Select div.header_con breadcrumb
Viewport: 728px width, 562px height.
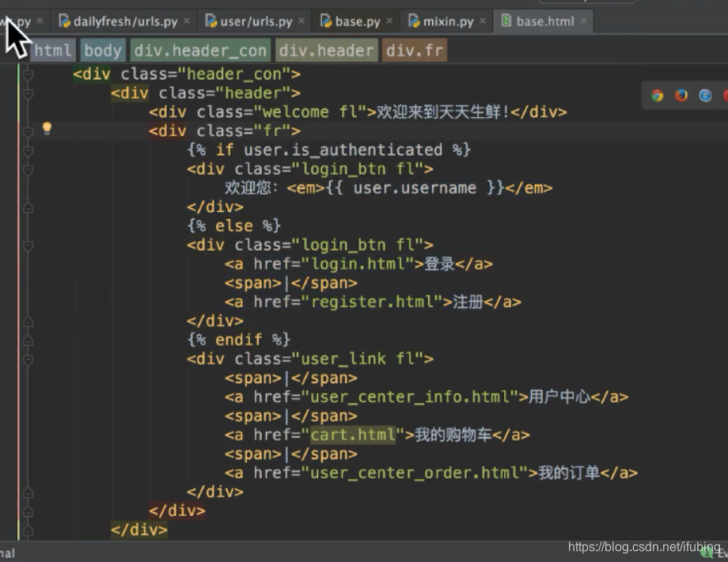[x=200, y=50]
